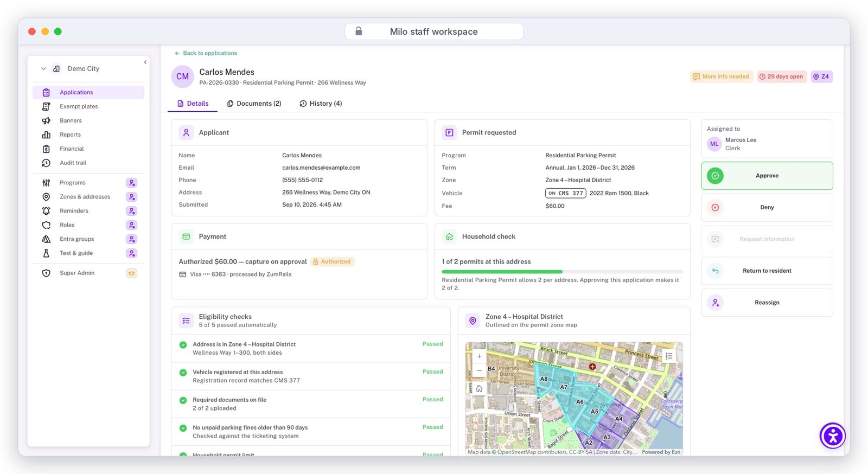Open the Entra groups icon
Screen dimensions: 868x474
click(46, 239)
